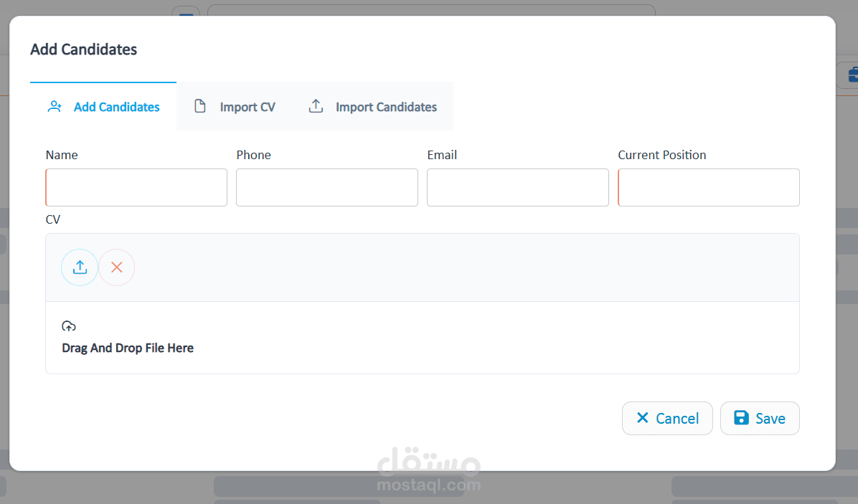858x504 pixels.
Task: Click the Save button
Action: click(x=760, y=418)
